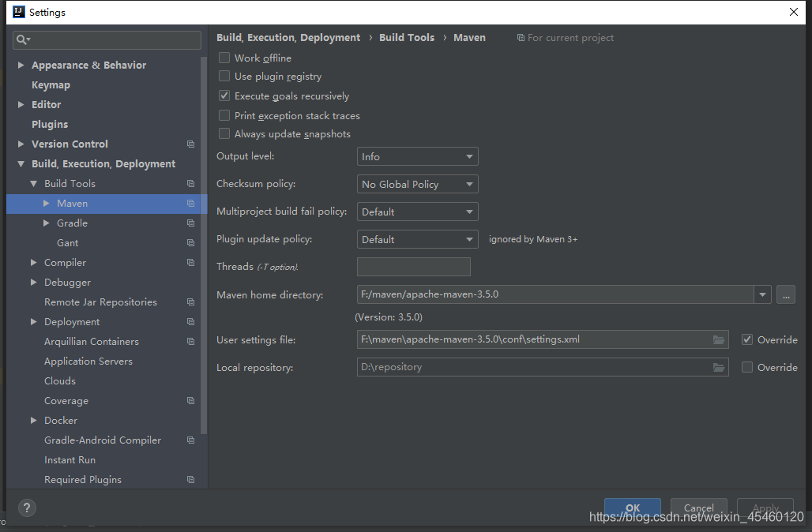This screenshot has width=812, height=532.
Task: Select Gant under Build Tools
Action: pos(67,242)
